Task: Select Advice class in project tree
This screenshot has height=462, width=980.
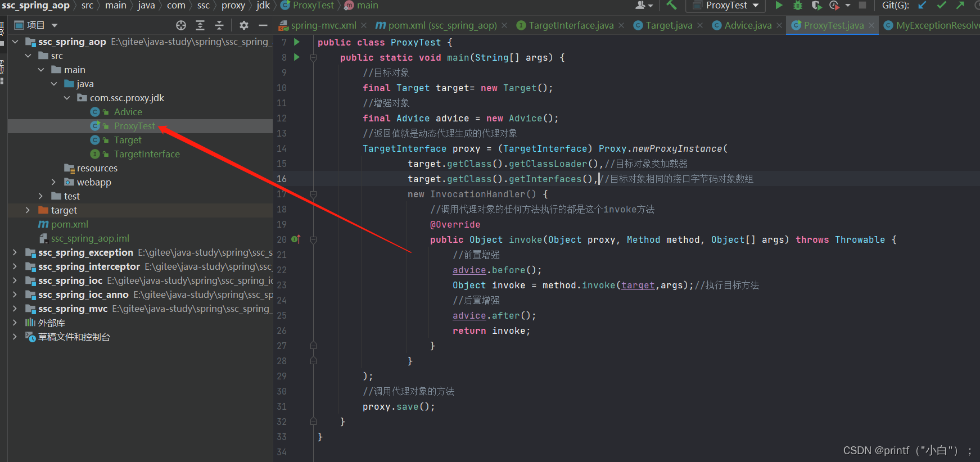Action: (x=128, y=112)
